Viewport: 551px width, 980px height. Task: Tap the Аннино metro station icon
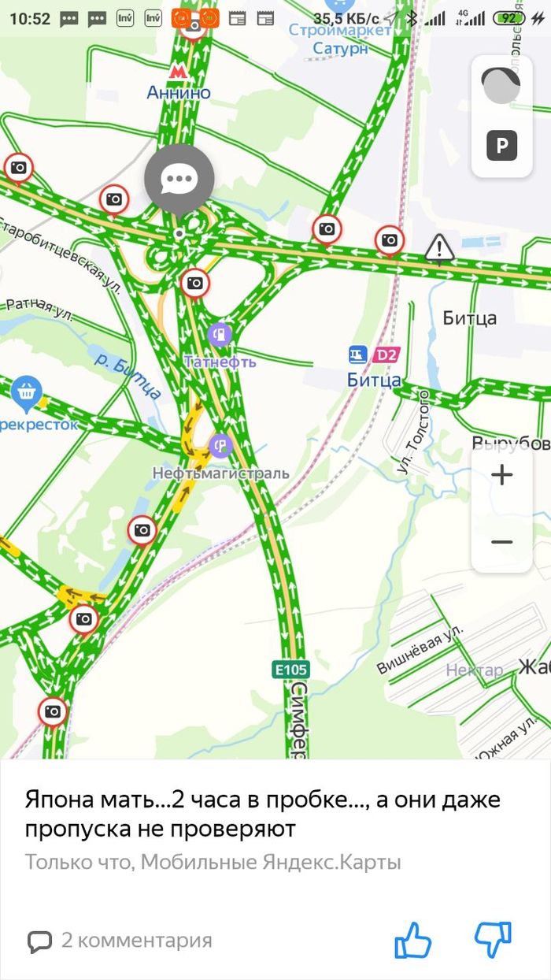[179, 72]
